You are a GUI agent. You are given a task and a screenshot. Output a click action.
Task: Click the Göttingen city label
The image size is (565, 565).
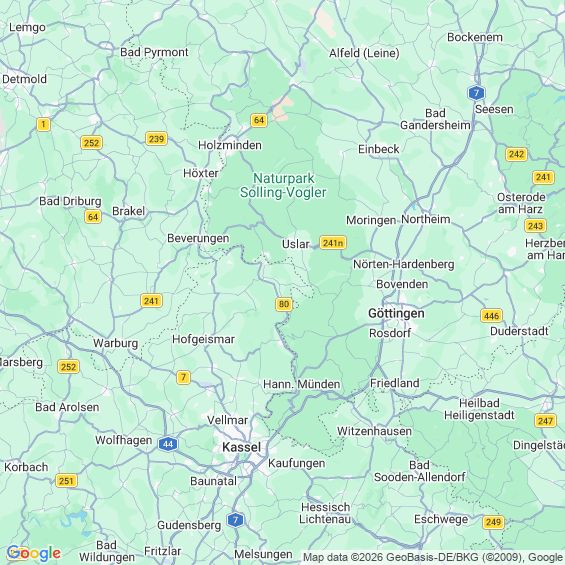396,313
